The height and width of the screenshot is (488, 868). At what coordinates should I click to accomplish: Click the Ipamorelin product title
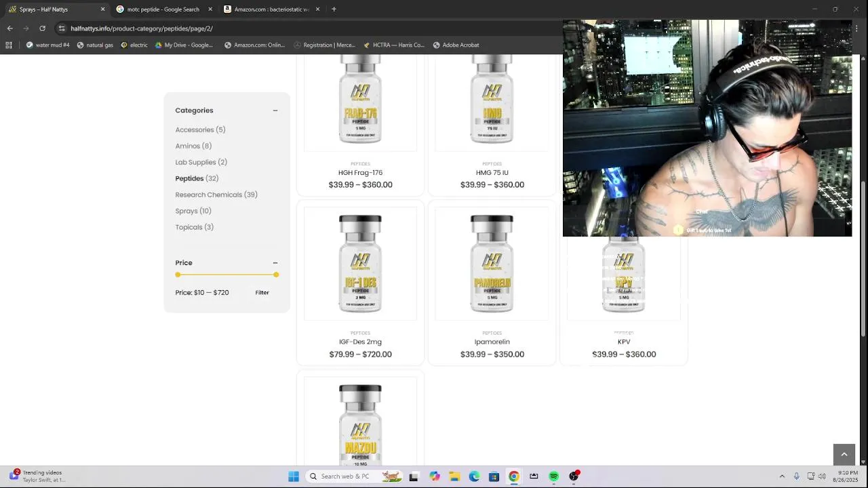coord(492,342)
